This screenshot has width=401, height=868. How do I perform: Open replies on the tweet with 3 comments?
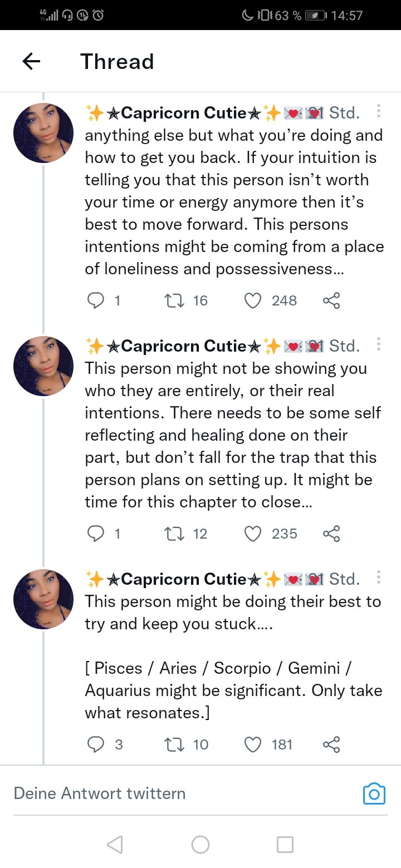(96, 744)
